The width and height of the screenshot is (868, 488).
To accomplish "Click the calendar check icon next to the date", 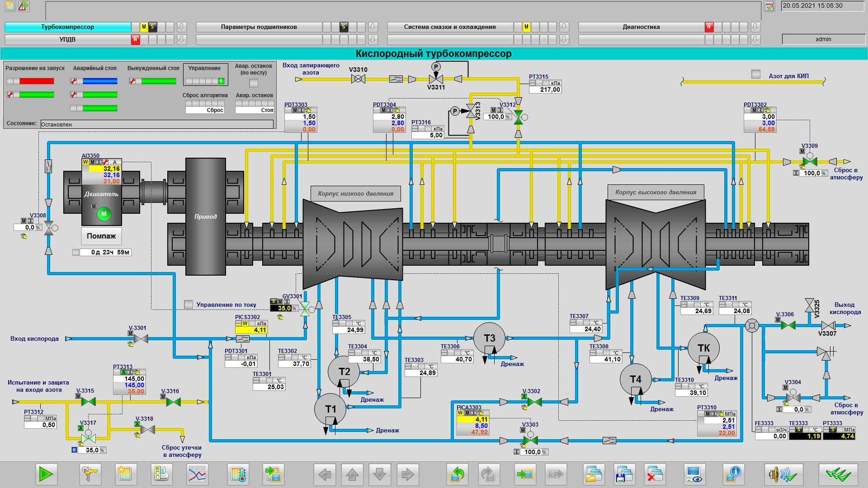I will pyautogui.click(x=769, y=6).
